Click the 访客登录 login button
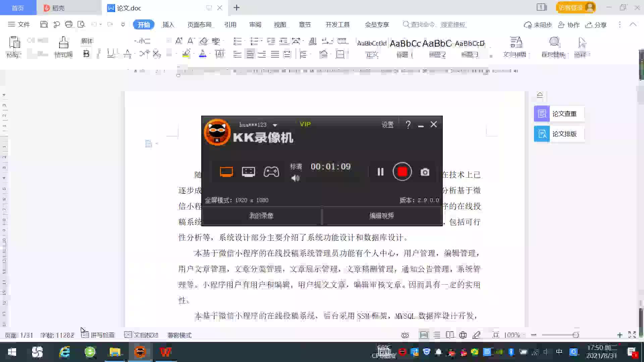Viewport: 644px width, 362px height. [x=576, y=7]
